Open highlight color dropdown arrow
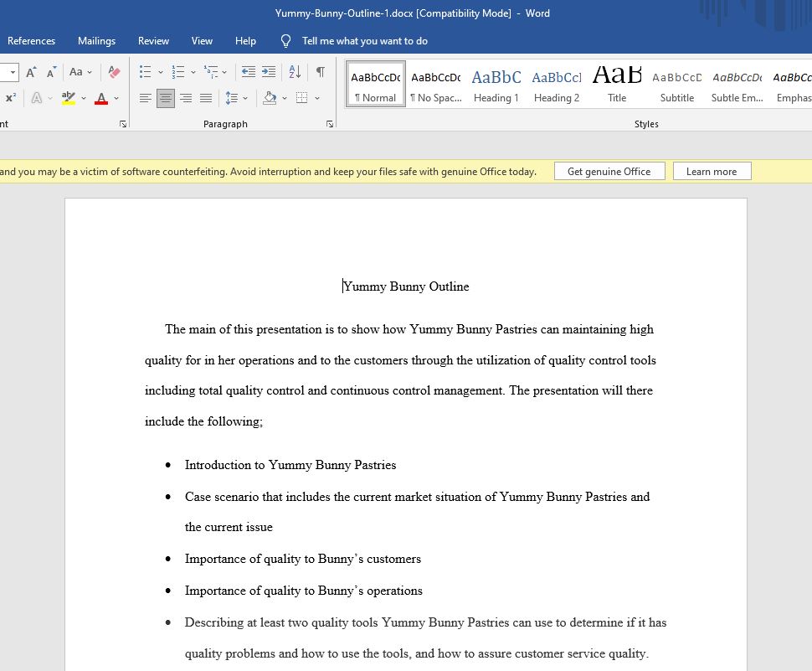The image size is (812, 671). click(84, 98)
